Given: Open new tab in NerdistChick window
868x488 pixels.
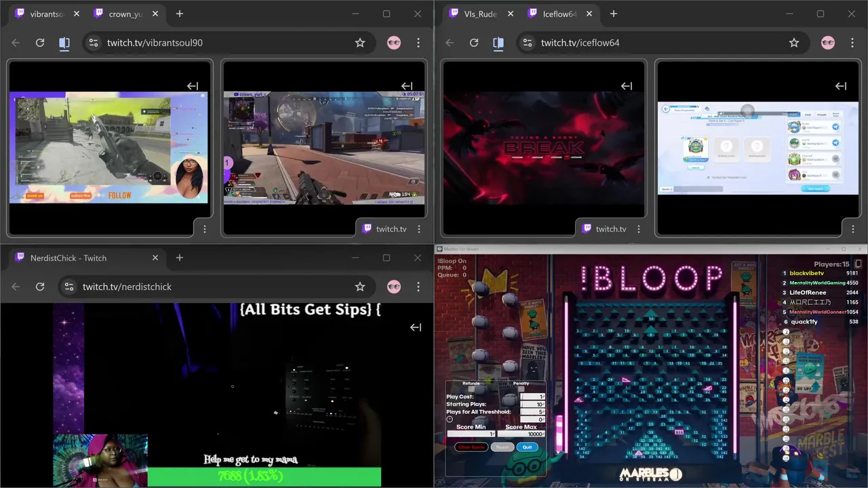Looking at the screenshot, I should coord(180,258).
